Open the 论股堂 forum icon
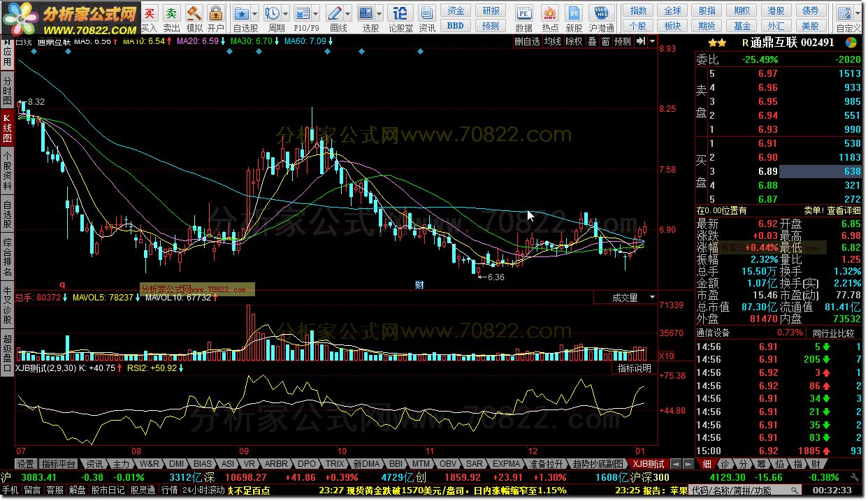This screenshot has height=501, width=868. coord(400,13)
